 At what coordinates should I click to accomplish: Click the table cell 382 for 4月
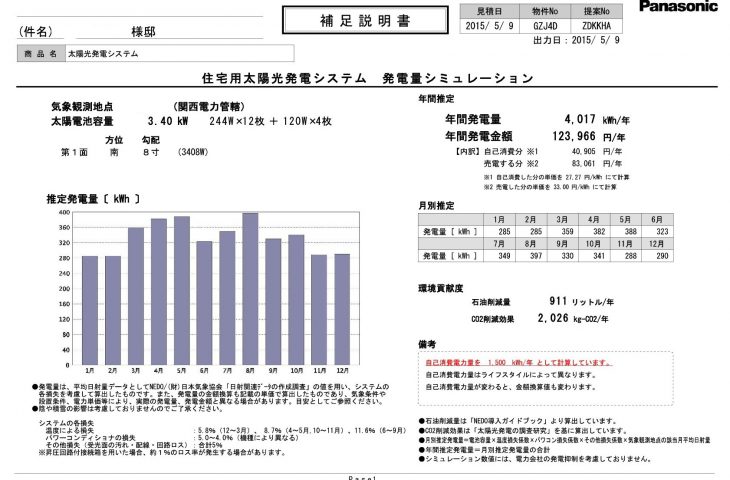click(595, 231)
